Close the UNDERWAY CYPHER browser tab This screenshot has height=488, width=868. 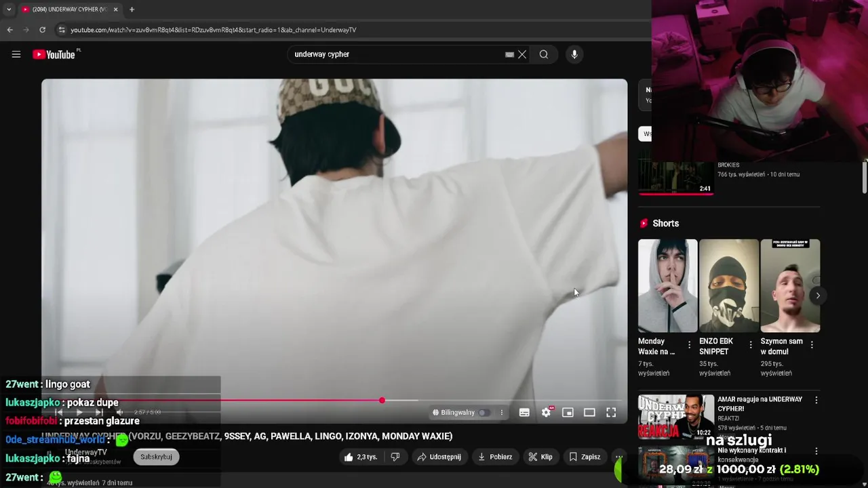click(x=115, y=9)
